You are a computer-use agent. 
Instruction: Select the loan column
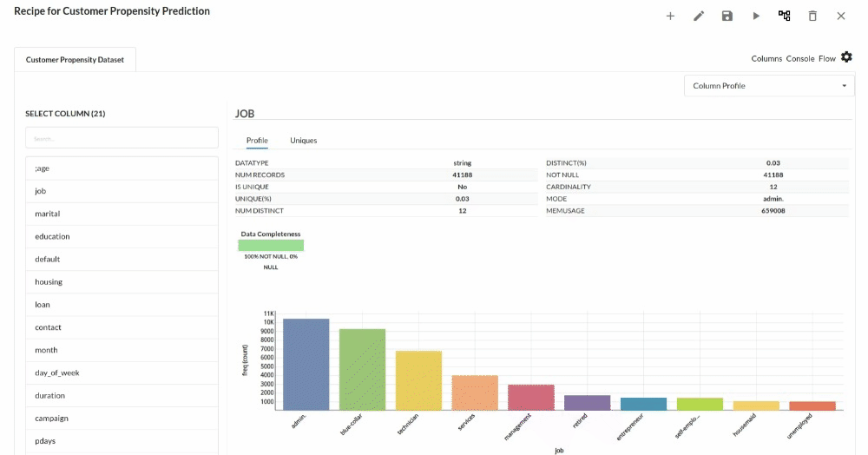click(x=122, y=305)
